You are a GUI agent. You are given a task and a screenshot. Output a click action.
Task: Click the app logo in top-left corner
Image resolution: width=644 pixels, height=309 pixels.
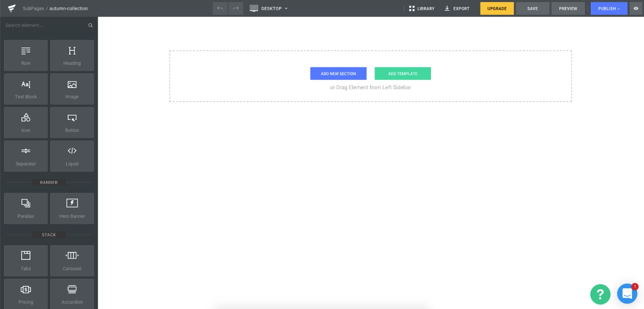12,8
